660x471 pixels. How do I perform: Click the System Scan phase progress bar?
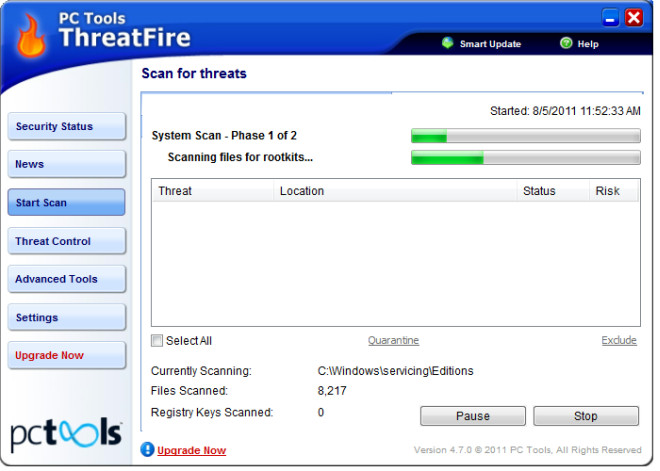(526, 136)
